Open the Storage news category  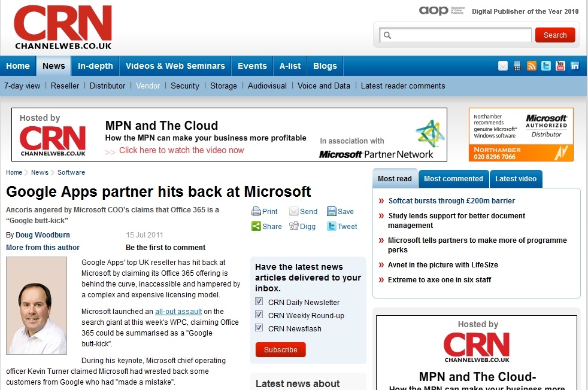coord(223,86)
